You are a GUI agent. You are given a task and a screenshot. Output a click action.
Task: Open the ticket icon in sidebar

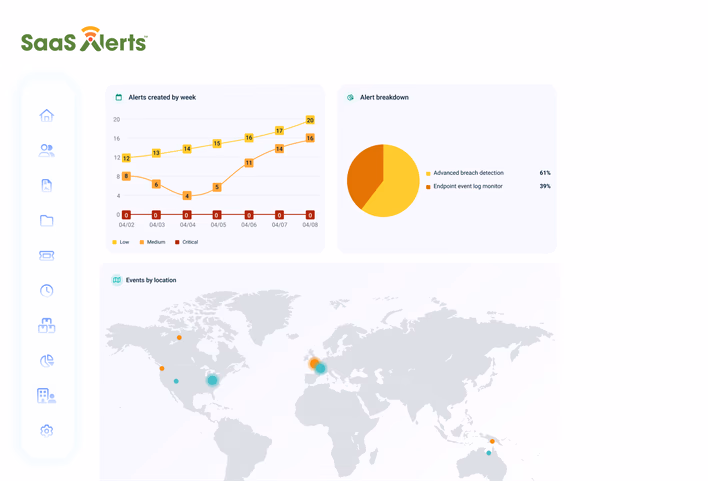coord(47,256)
